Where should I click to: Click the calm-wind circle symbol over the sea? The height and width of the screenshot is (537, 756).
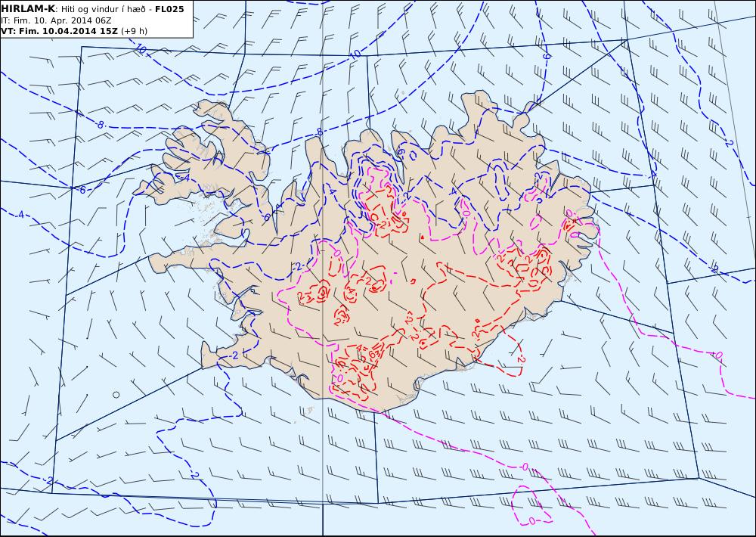pos(116,395)
